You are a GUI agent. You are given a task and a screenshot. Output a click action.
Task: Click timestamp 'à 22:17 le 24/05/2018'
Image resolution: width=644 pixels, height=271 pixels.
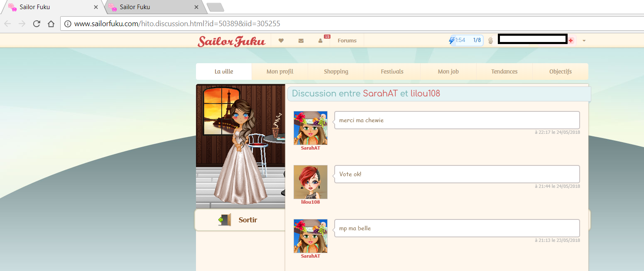557,132
